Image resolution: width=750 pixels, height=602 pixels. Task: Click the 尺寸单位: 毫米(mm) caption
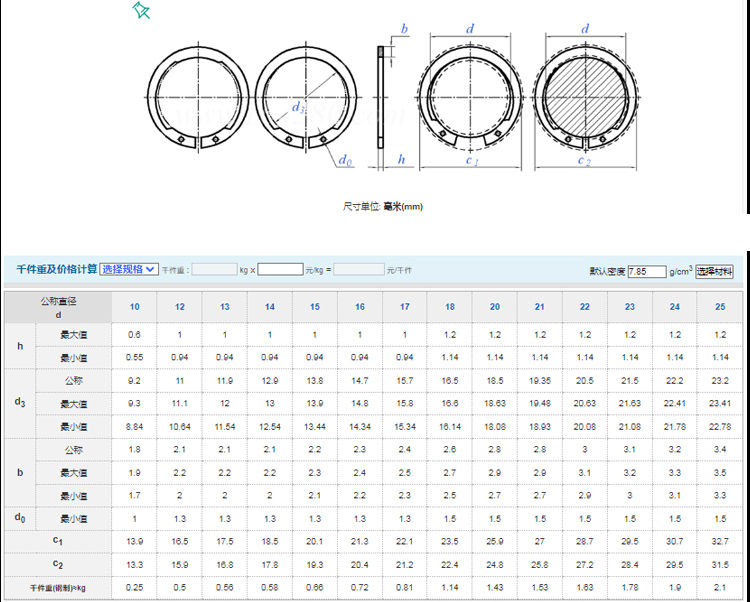click(383, 207)
